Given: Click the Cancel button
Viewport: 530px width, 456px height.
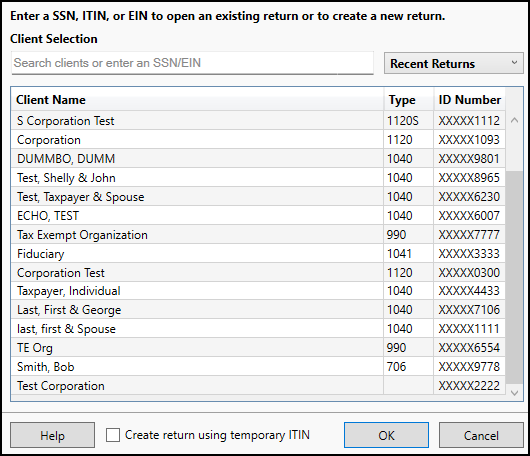Looking at the screenshot, I should point(481,435).
